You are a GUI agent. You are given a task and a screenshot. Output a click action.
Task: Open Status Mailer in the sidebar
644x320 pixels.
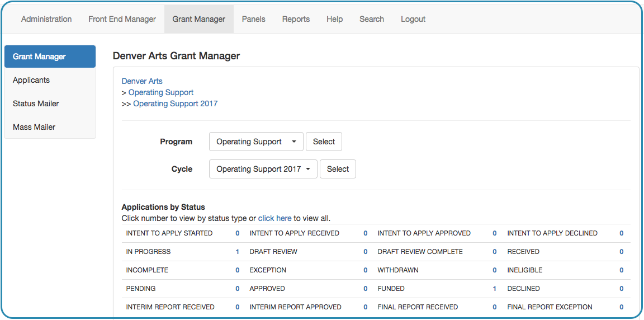pyautogui.click(x=50, y=103)
